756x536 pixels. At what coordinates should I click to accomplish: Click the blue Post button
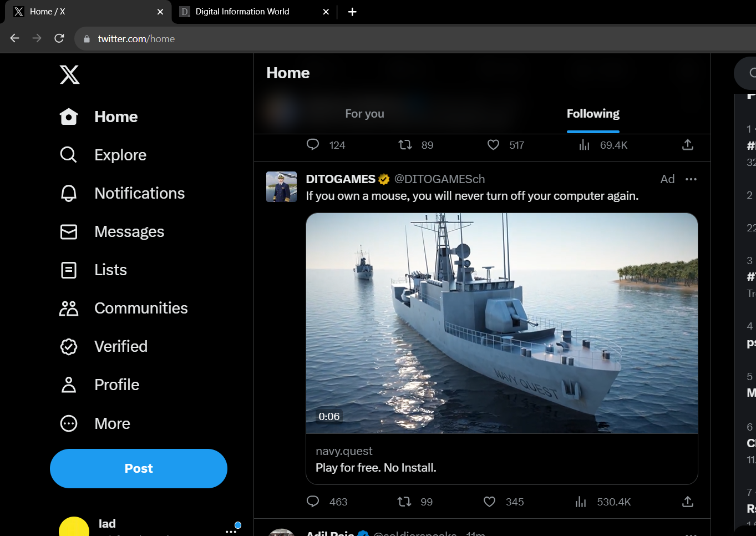[x=139, y=468]
